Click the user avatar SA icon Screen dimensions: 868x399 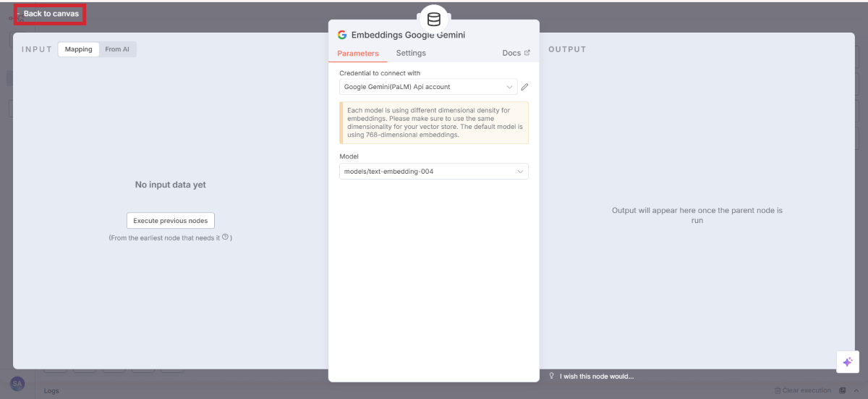click(17, 383)
